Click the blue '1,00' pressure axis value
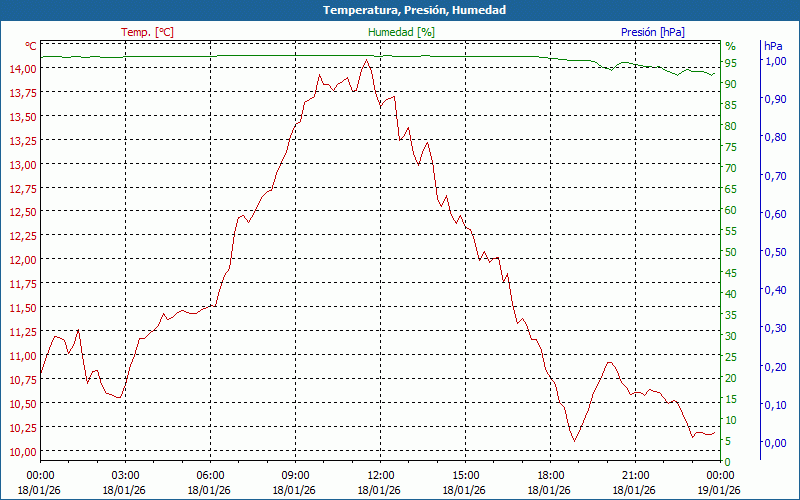The height and width of the screenshot is (500, 800). (x=776, y=61)
